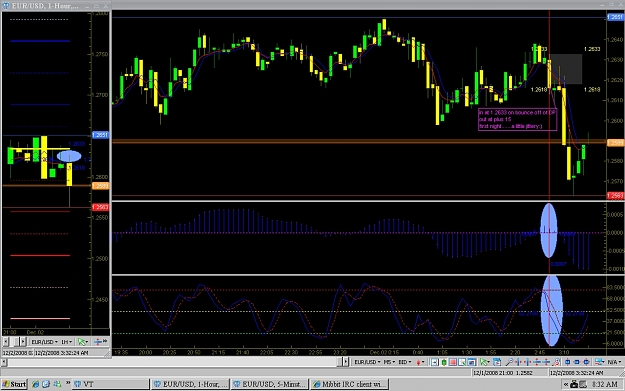The width and height of the screenshot is (625, 391).
Task: Switch to EUR/USD, 5-Minute taskbar button
Action: pos(270,384)
